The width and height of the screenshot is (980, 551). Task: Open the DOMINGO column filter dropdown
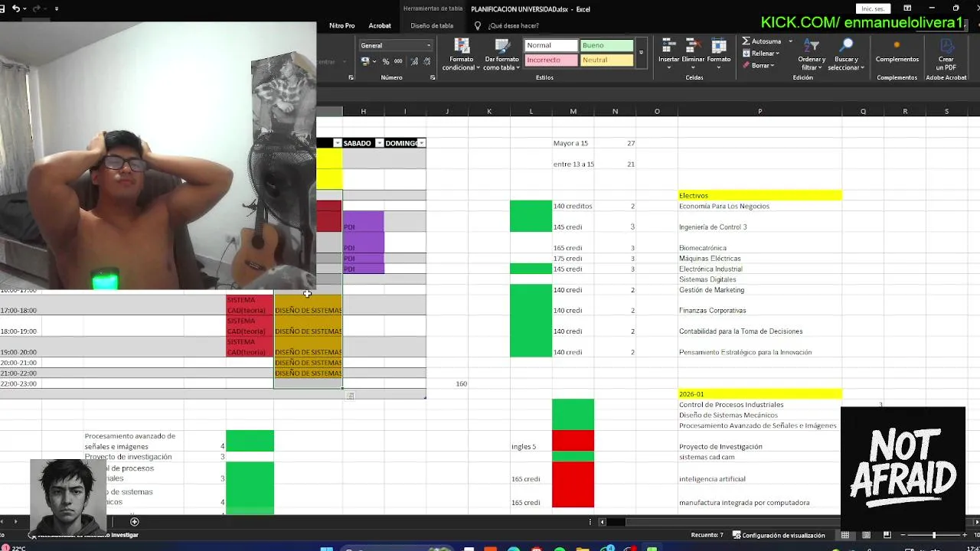click(421, 143)
